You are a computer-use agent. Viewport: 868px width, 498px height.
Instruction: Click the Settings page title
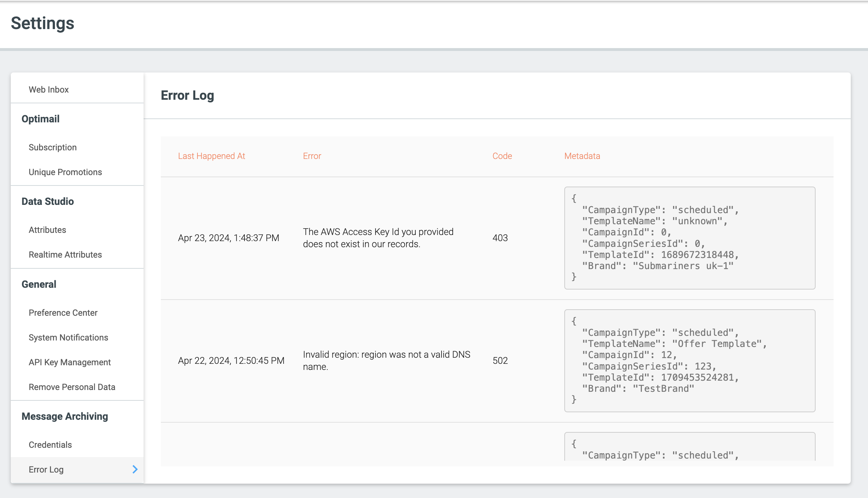[x=42, y=23]
